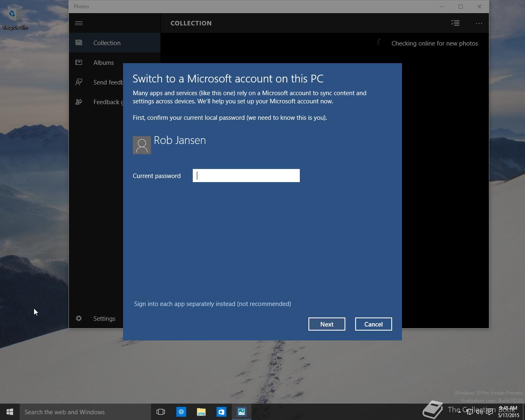Open Task View on the taskbar
The image size is (525, 420).
tap(161, 412)
